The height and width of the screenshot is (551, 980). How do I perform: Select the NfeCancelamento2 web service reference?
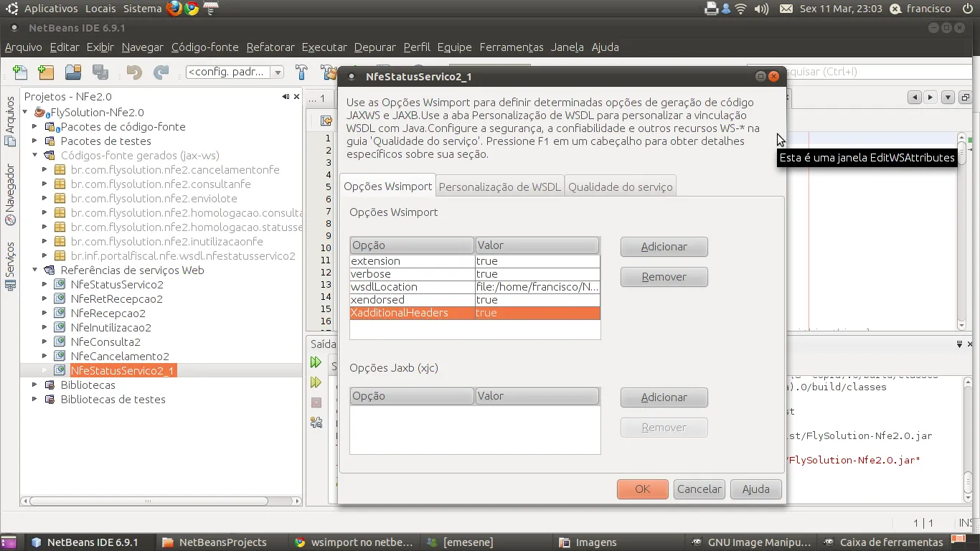coord(120,356)
